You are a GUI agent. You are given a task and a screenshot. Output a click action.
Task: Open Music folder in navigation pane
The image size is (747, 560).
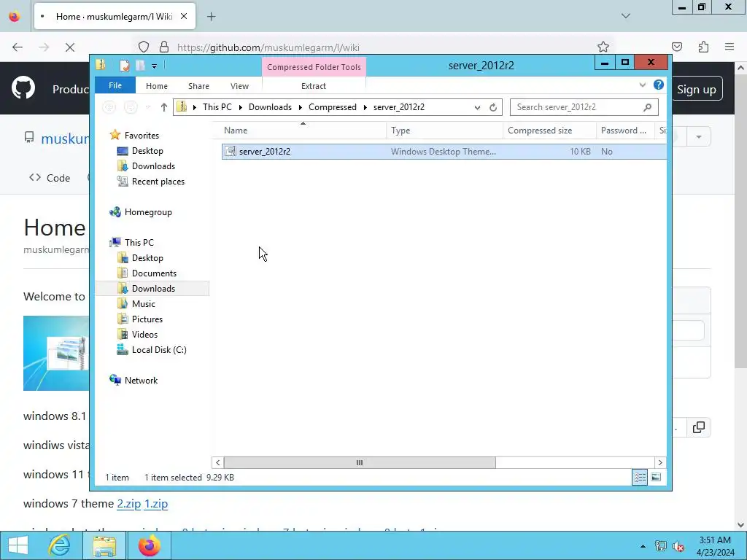coord(144,304)
